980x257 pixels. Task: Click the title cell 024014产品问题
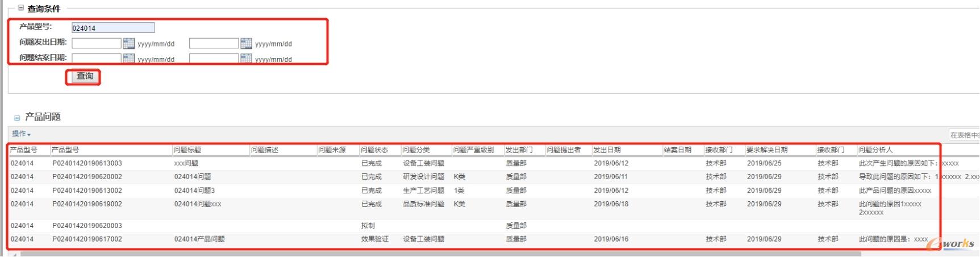[199, 239]
